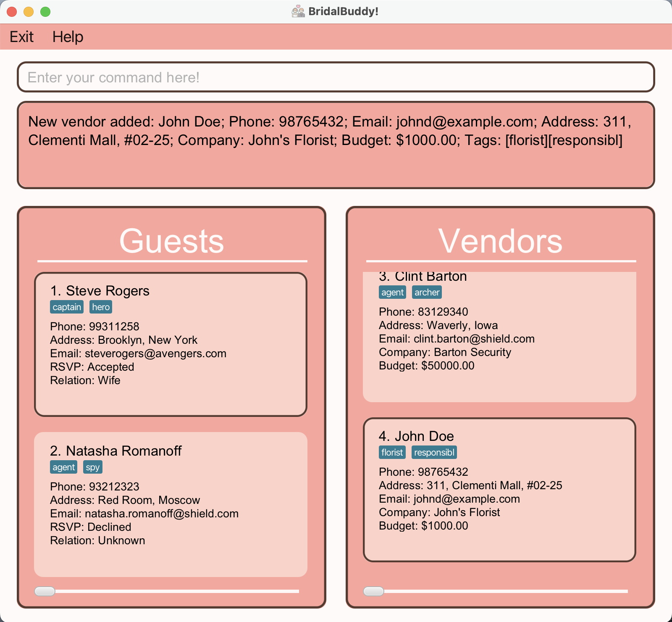Click 'Phone: 83129340' text
The height and width of the screenshot is (622, 672).
click(423, 312)
